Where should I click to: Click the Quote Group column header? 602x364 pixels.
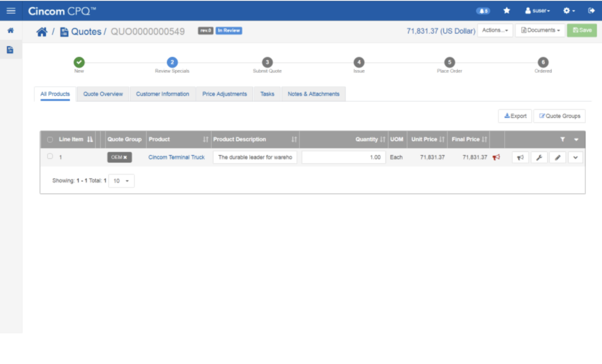125,139
